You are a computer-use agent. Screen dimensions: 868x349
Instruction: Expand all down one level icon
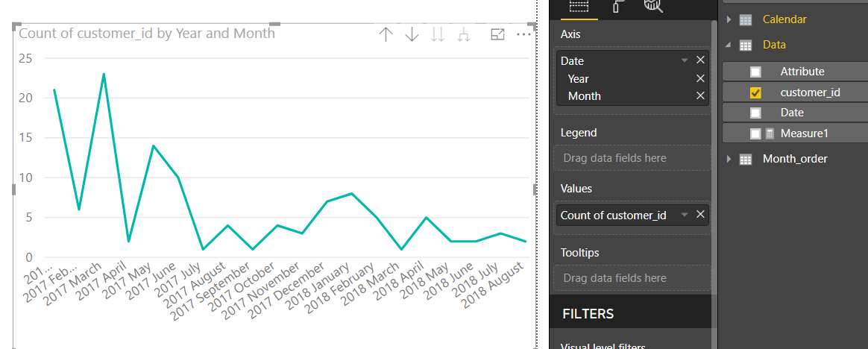464,35
